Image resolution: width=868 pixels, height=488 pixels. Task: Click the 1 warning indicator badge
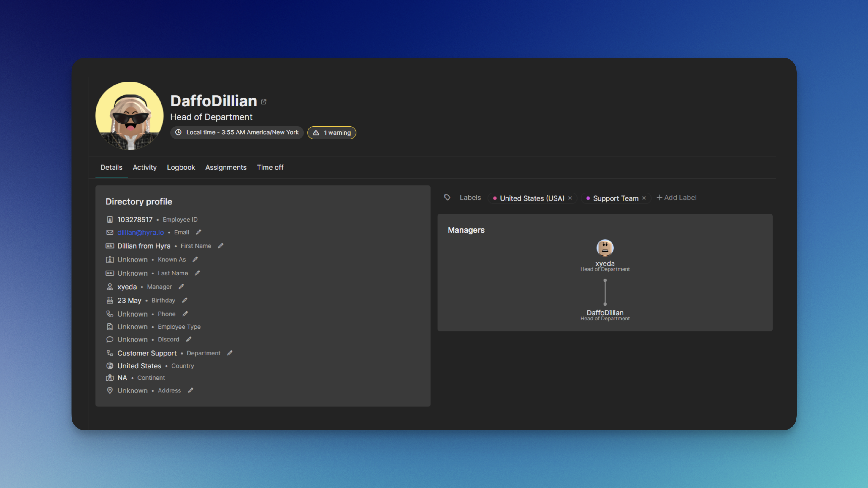332,132
